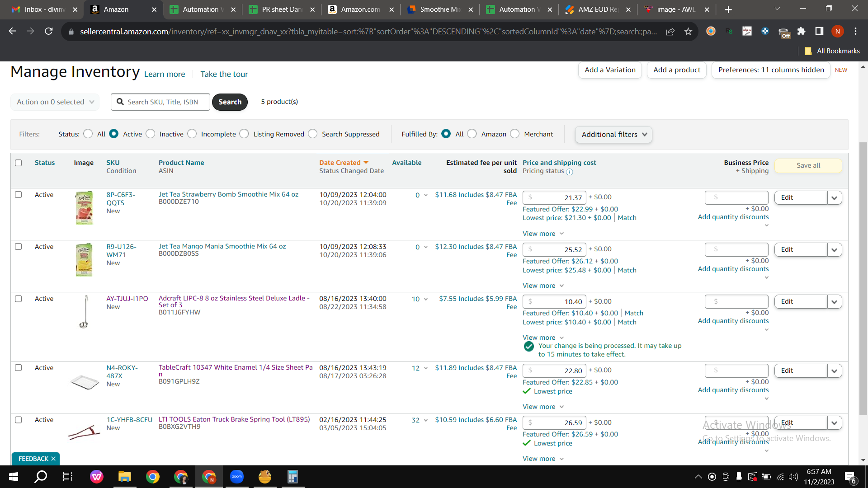Open the Chrome extensions puzzle icon
This screenshot has width=868, height=488.
(801, 31)
